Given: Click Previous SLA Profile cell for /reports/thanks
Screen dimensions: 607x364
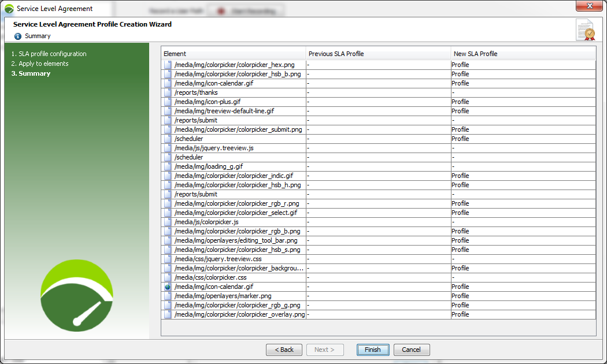Looking at the screenshot, I should point(379,92).
